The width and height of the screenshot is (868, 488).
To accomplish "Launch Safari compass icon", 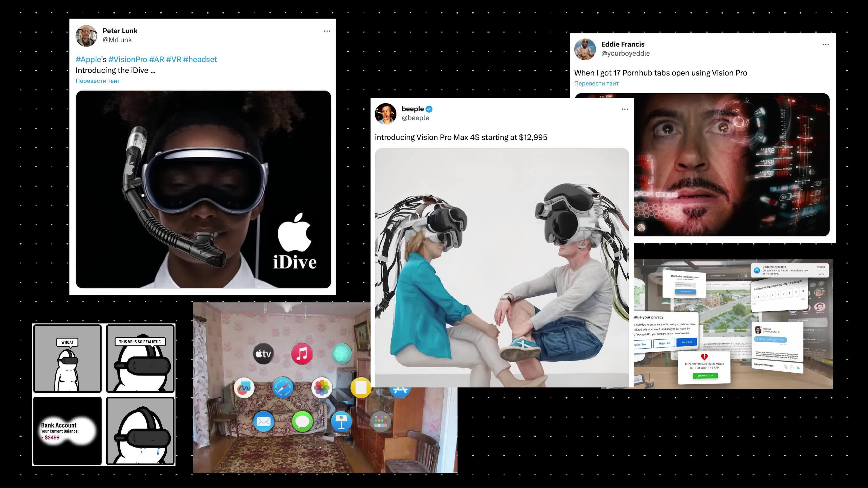I will coord(283,388).
